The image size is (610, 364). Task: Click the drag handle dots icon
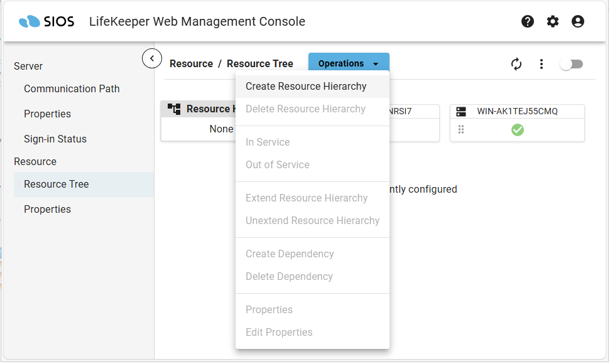[461, 130]
